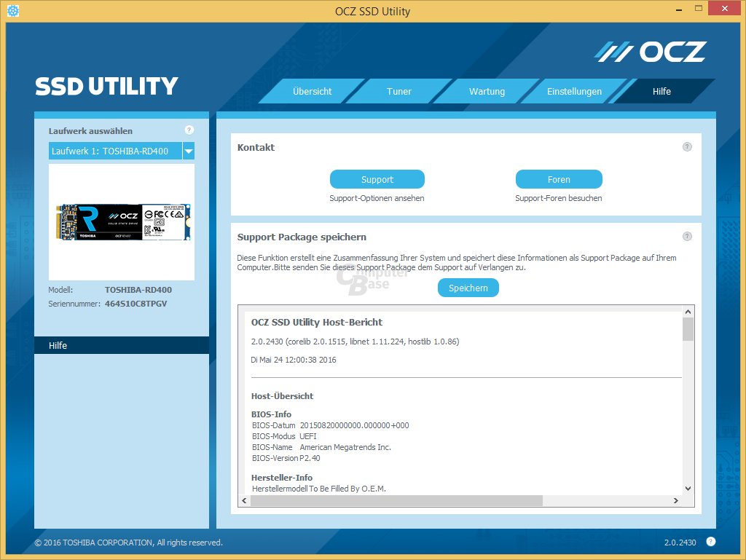Image resolution: width=746 pixels, height=560 pixels.
Task: Click the Speichern button
Action: (468, 288)
